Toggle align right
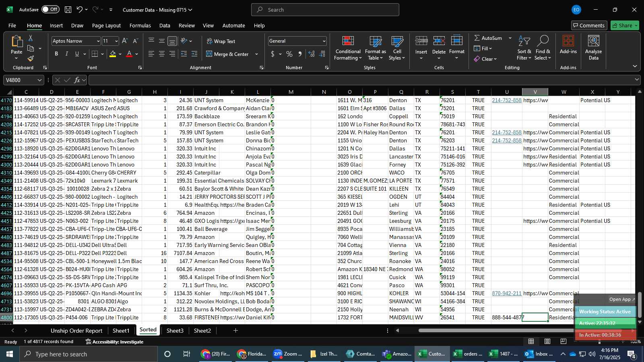Viewport: 644px width, 362px height. (x=172, y=54)
